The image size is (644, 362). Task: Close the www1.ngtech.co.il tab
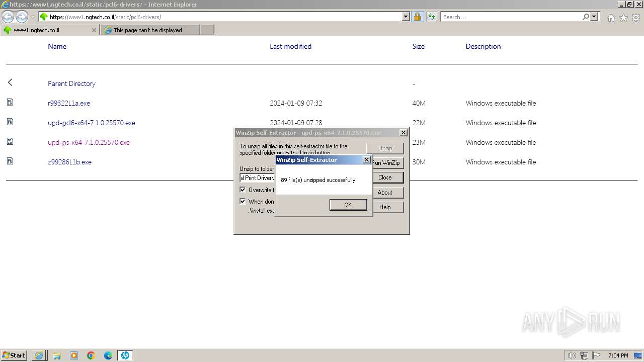pos(94,30)
